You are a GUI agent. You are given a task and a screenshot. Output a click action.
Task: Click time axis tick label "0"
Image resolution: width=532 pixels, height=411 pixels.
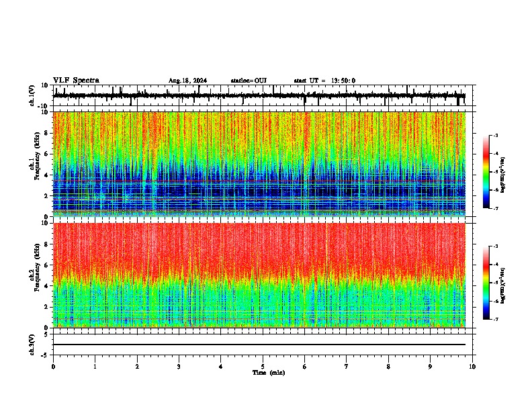pyautogui.click(x=53, y=367)
